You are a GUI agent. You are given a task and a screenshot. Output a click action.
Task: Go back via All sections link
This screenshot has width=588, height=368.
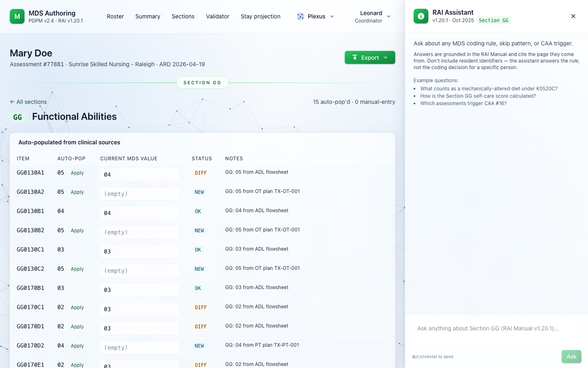pos(28,102)
